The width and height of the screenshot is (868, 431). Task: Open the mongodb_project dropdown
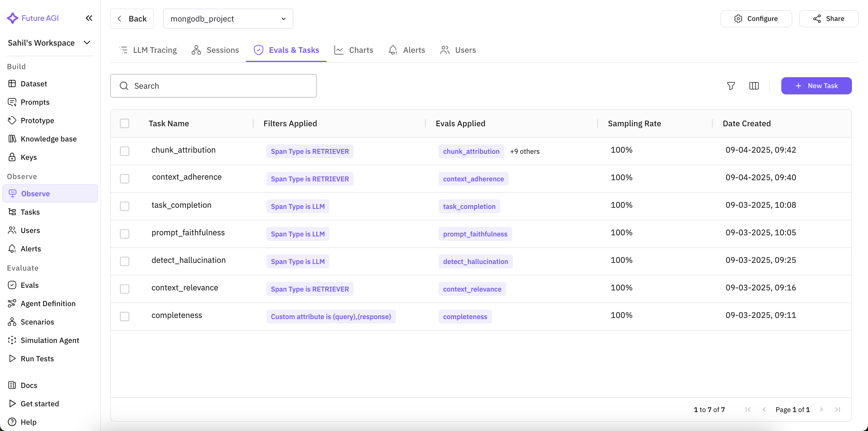click(x=228, y=19)
